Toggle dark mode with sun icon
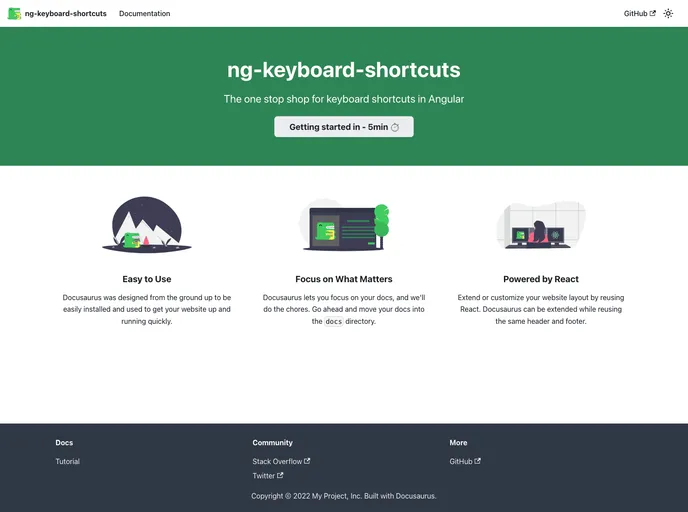The width and height of the screenshot is (688, 512). (668, 14)
